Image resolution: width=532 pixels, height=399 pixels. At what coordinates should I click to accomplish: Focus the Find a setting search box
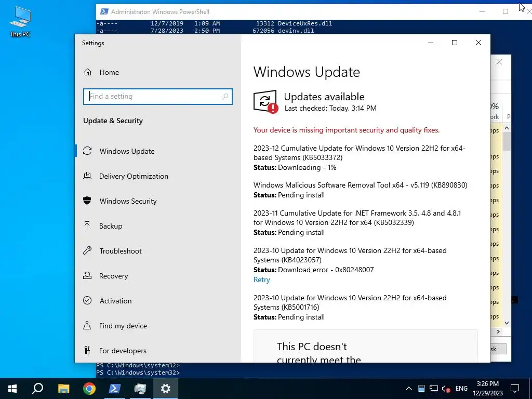tap(158, 96)
